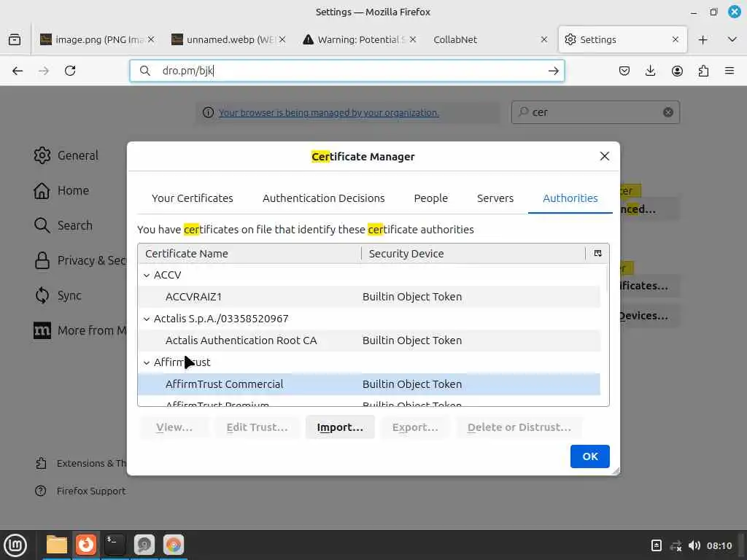Open the volume control in system tray
Image resolution: width=747 pixels, height=560 pixels.
click(694, 545)
